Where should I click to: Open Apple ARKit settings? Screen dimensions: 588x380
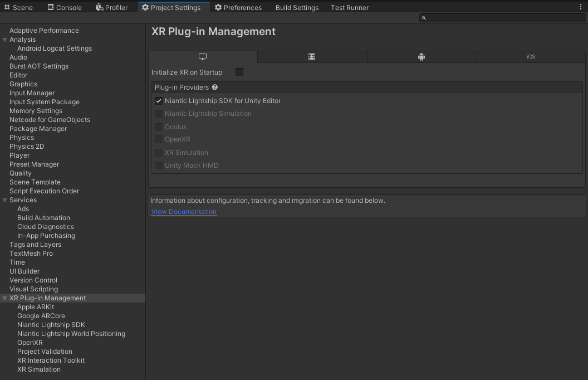point(36,307)
